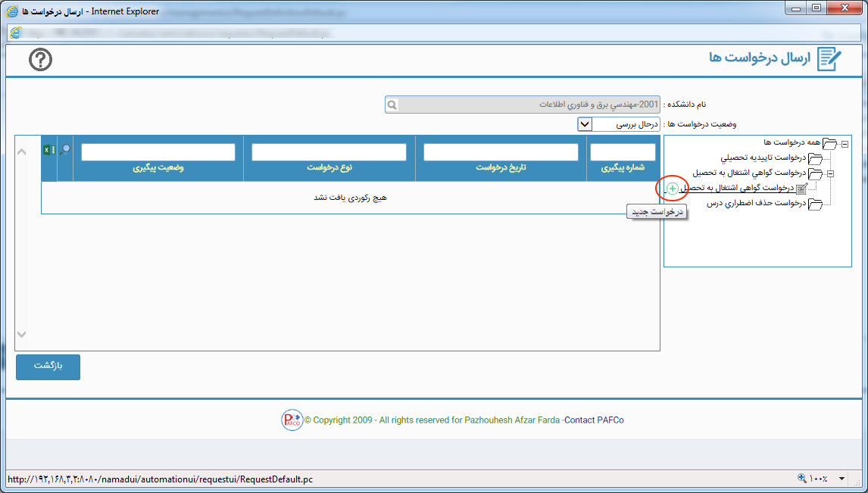Screen dimensions: 868x493
Task: Click the 'شماره پیگیری' filter input field
Action: pos(623,152)
